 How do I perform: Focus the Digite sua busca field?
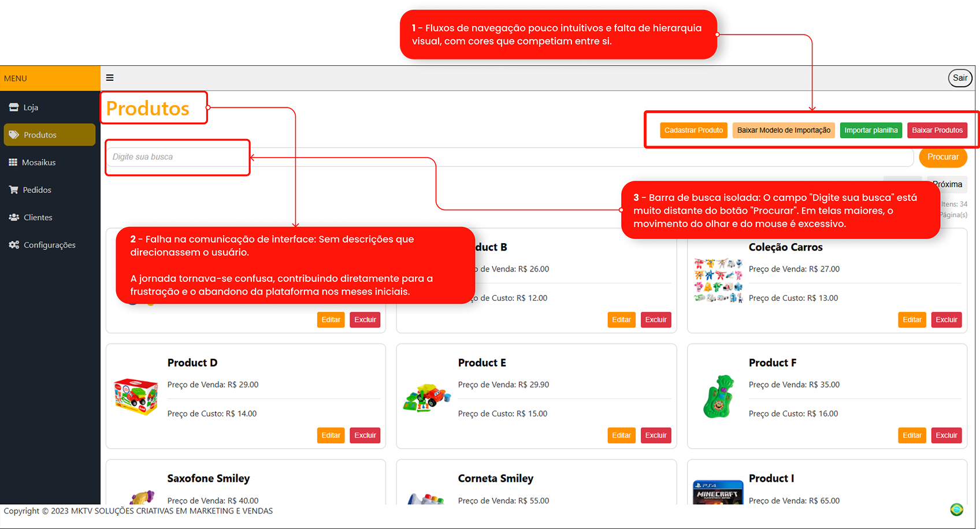click(509, 157)
